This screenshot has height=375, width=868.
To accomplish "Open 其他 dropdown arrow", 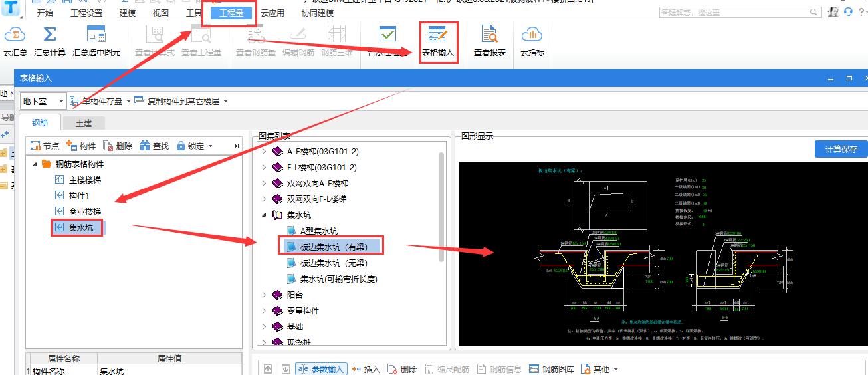I will coord(615,370).
